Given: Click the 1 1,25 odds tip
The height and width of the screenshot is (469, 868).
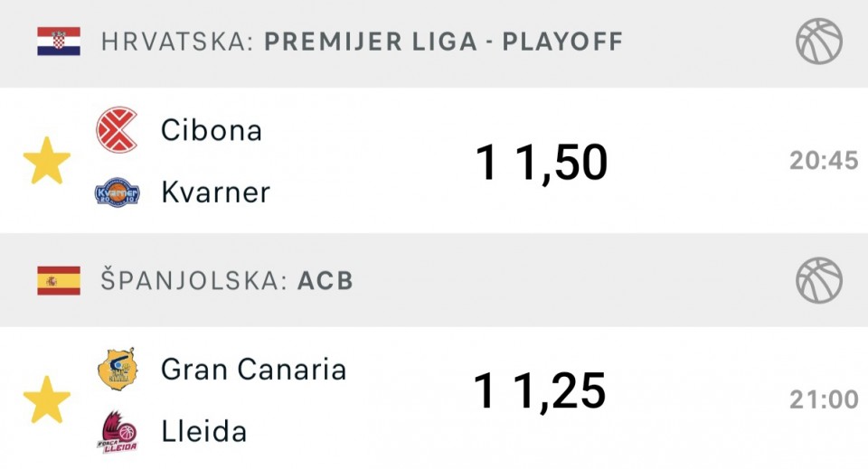Looking at the screenshot, I should 540,391.
